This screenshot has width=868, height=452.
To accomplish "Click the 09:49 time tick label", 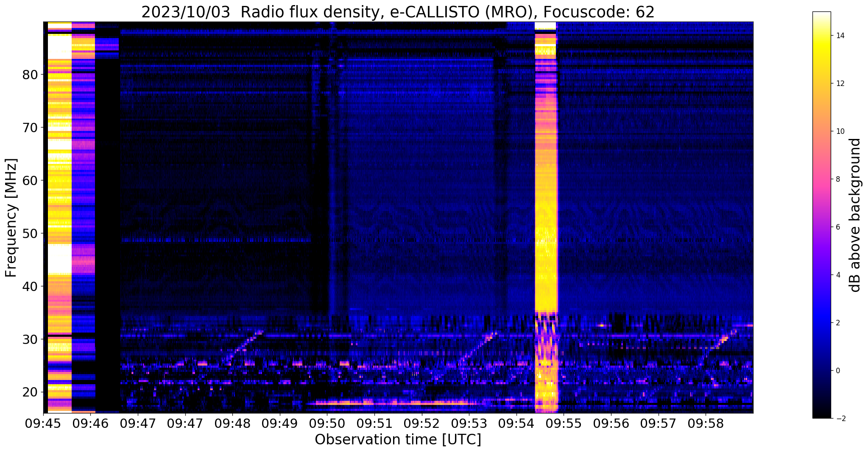I will [x=280, y=424].
